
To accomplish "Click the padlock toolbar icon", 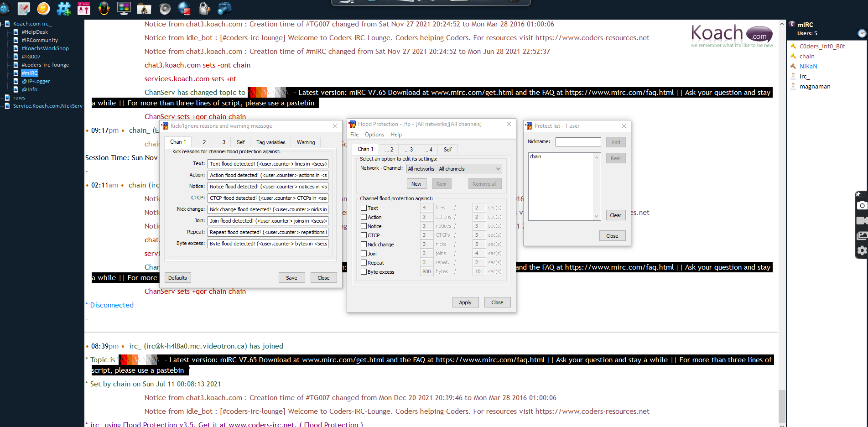I will click(204, 8).
